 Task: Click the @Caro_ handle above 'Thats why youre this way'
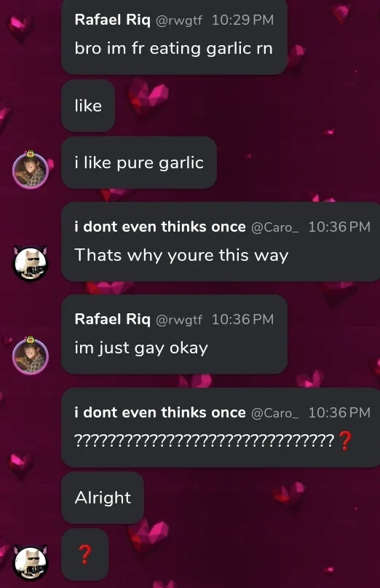(x=274, y=227)
